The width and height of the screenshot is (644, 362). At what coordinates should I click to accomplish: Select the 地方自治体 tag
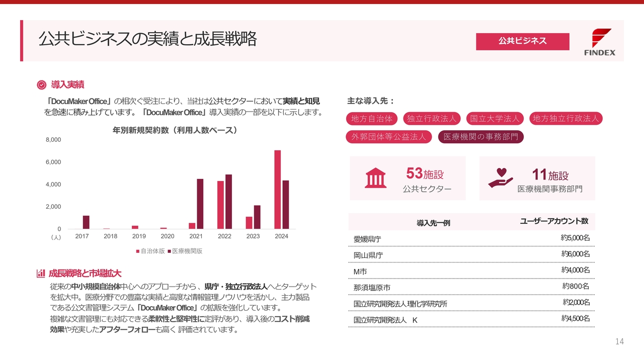pyautogui.click(x=372, y=119)
